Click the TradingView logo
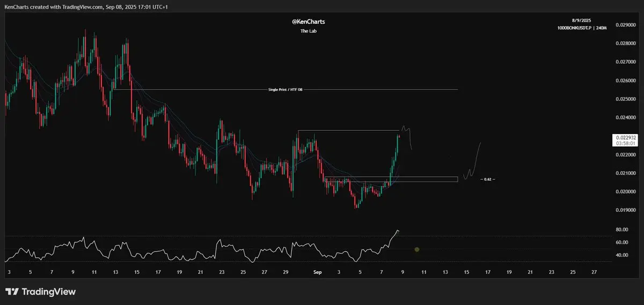644x305 pixels. [x=40, y=292]
